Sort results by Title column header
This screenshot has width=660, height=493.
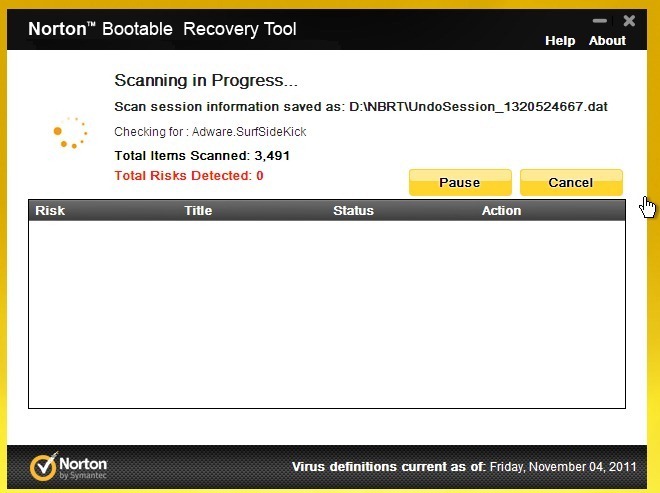(198, 211)
